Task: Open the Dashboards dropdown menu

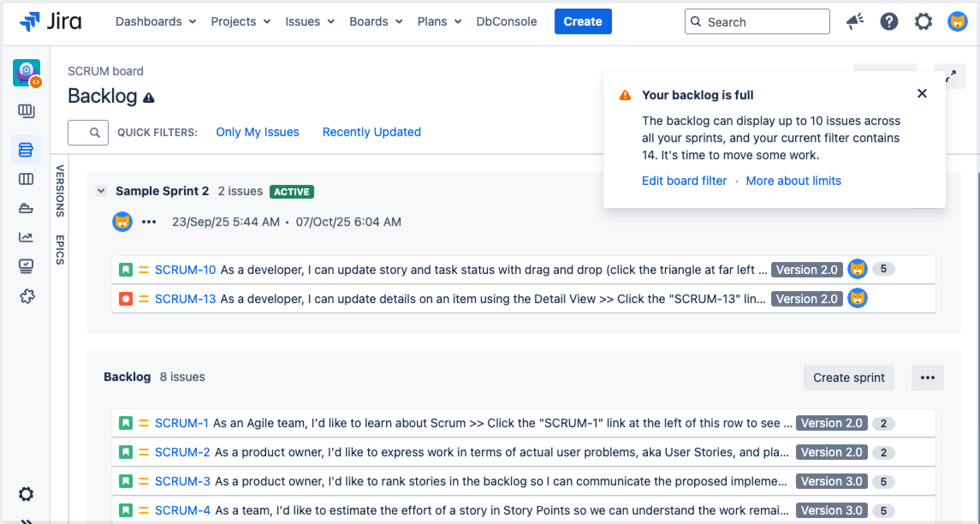Action: pyautogui.click(x=156, y=21)
